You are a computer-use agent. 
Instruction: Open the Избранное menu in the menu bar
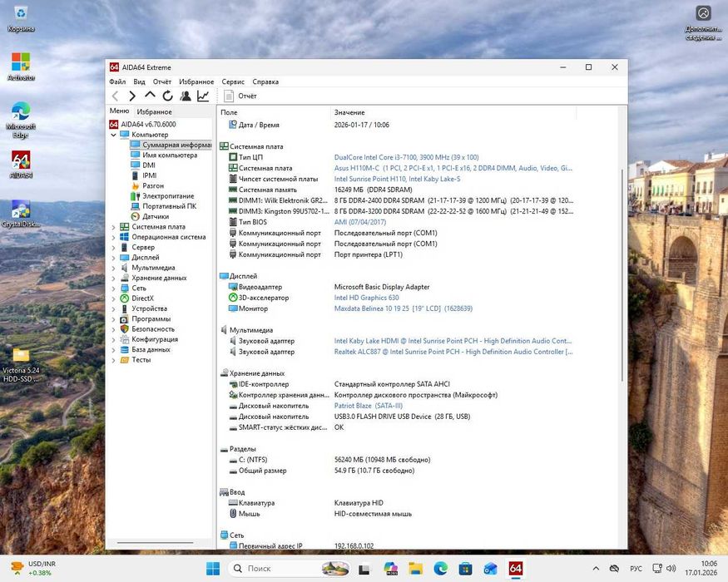coord(196,81)
